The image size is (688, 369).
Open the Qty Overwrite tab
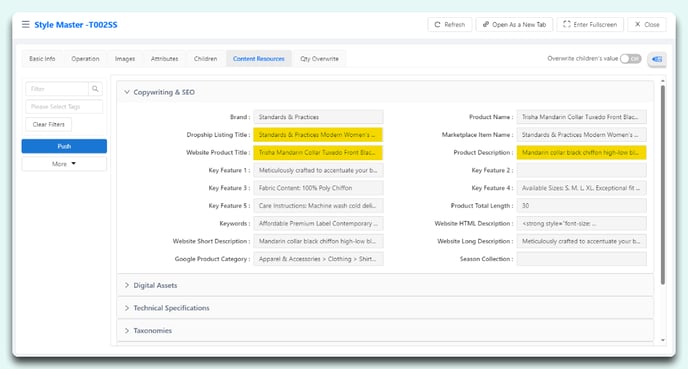[x=319, y=59]
